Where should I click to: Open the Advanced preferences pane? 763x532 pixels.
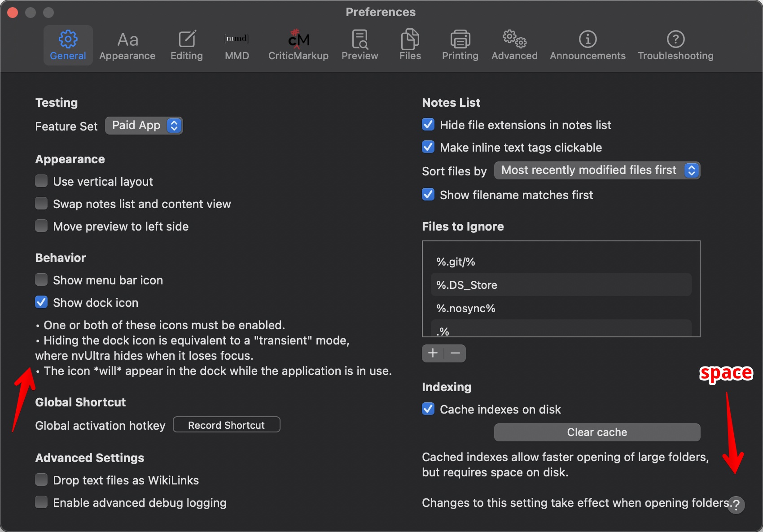click(x=514, y=45)
